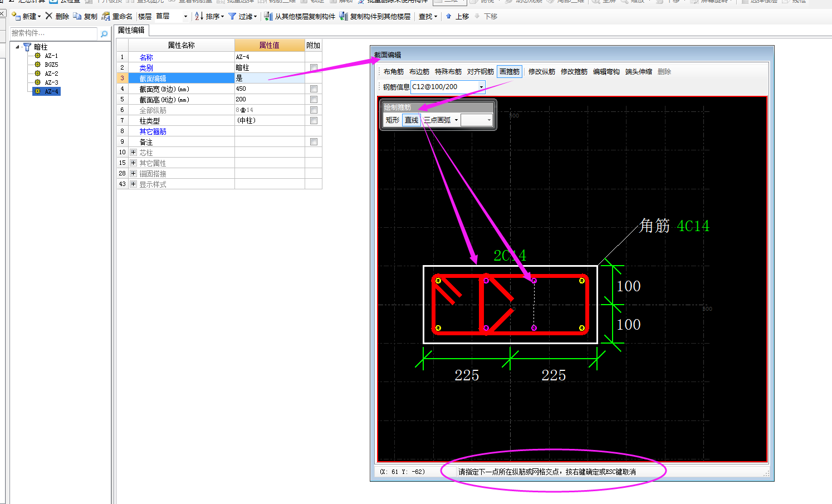The height and width of the screenshot is (504, 832).
Task: Toggle 附加 checkbox for 截面高 row
Action: [314, 99]
